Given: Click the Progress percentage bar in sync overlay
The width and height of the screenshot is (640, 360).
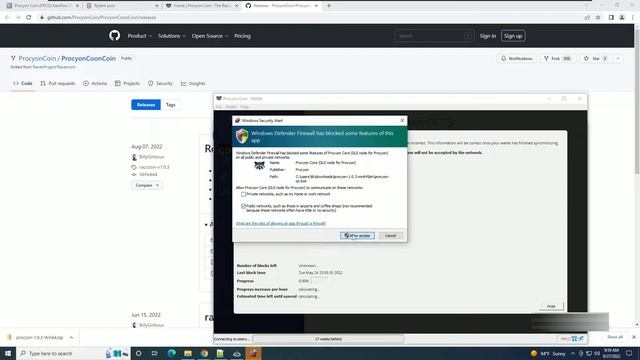Looking at the screenshot, I should point(319,281).
